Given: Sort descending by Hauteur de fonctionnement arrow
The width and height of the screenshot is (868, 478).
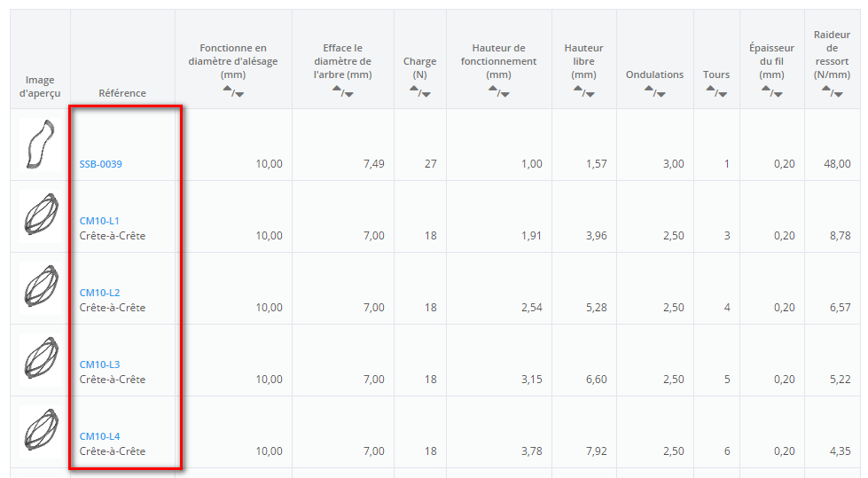Looking at the screenshot, I should tap(504, 94).
